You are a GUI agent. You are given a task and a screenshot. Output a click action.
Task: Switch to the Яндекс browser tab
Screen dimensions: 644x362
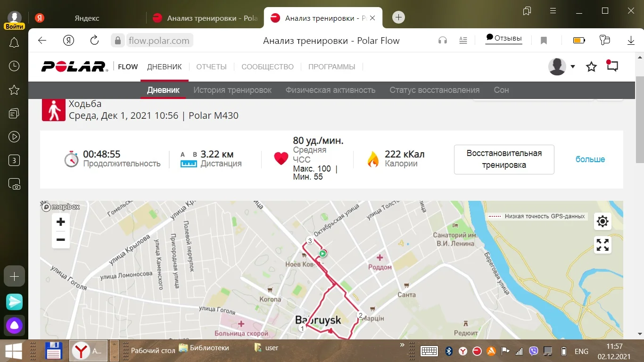(87, 18)
